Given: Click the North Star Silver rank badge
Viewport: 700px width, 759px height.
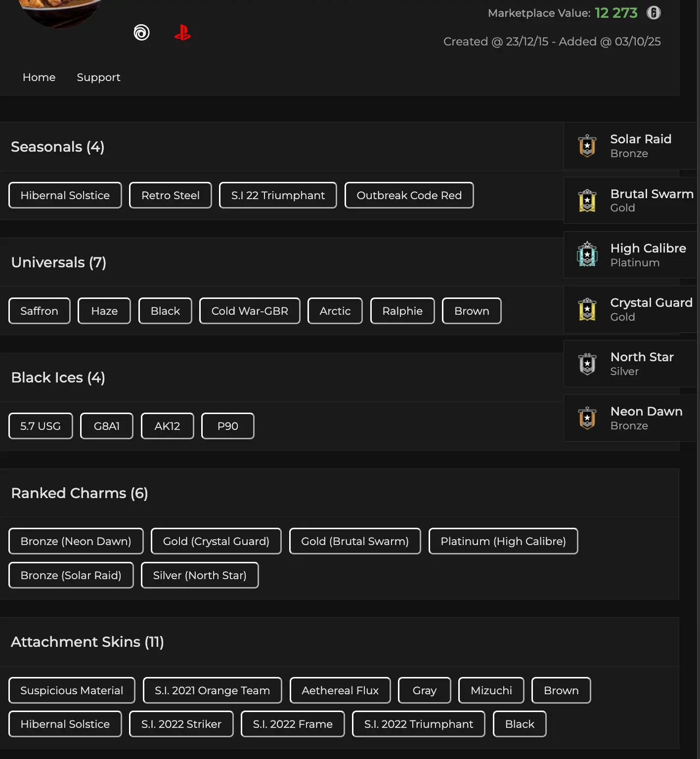Looking at the screenshot, I should tap(587, 364).
